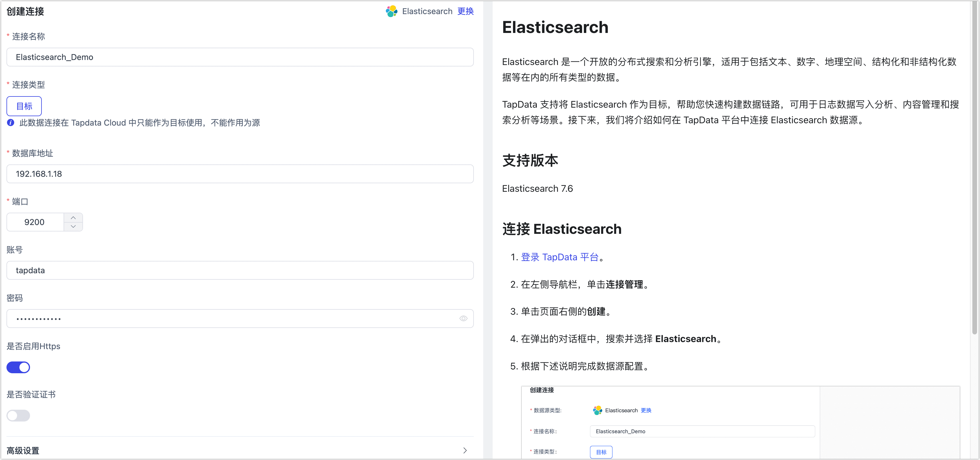Click the 目标 button in the embedded screenshot
Image resolution: width=980 pixels, height=460 pixels.
(x=601, y=452)
